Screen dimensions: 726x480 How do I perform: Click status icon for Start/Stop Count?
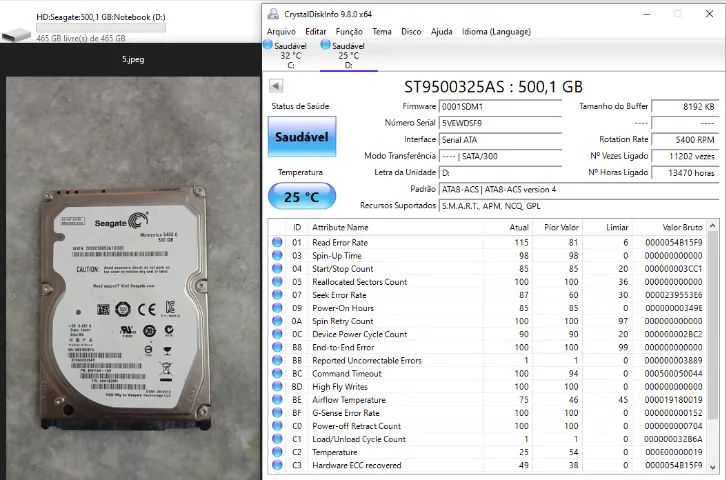click(x=277, y=268)
